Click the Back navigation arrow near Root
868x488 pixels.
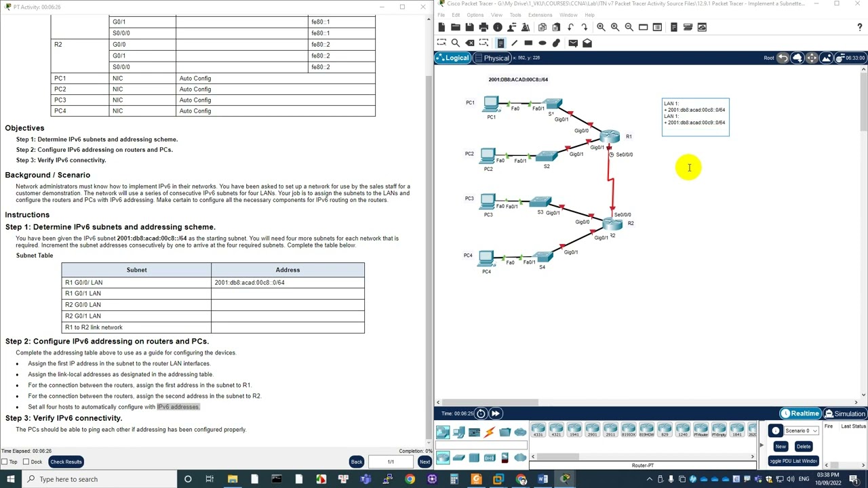pos(783,58)
